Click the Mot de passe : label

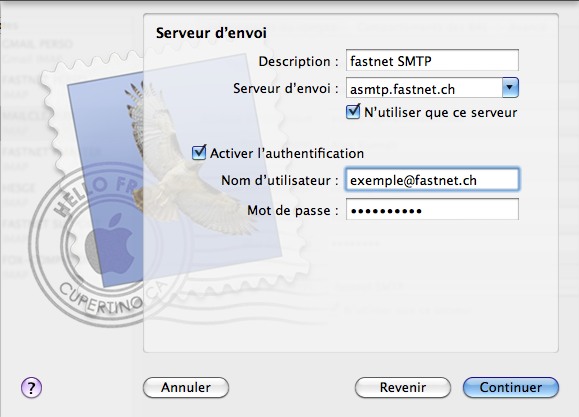pyautogui.click(x=293, y=210)
